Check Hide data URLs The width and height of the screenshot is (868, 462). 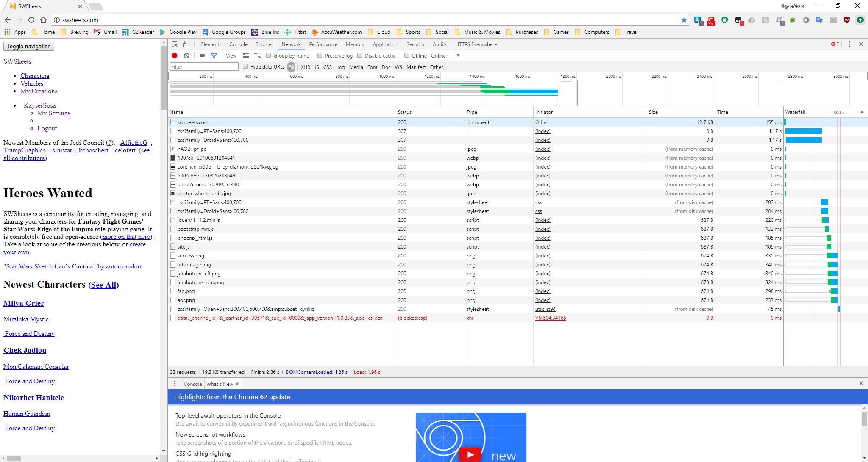[246, 66]
